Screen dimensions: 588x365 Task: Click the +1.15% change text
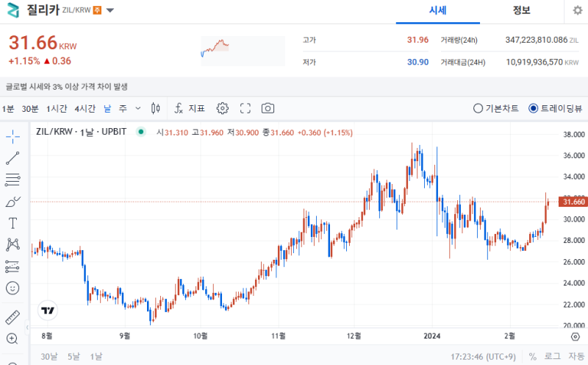(24, 61)
